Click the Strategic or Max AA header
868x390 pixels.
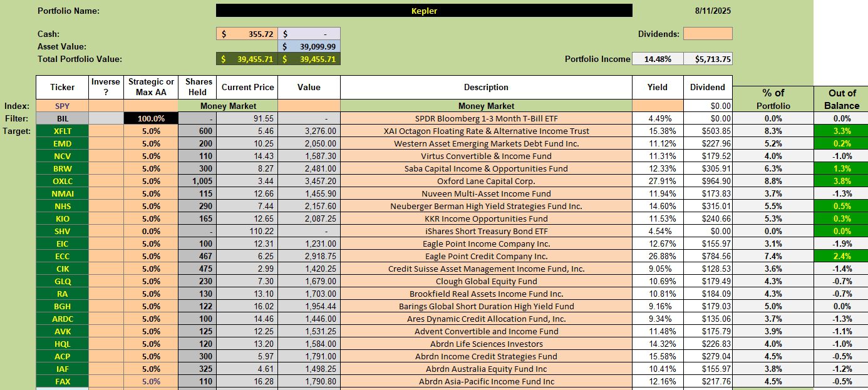coord(151,87)
